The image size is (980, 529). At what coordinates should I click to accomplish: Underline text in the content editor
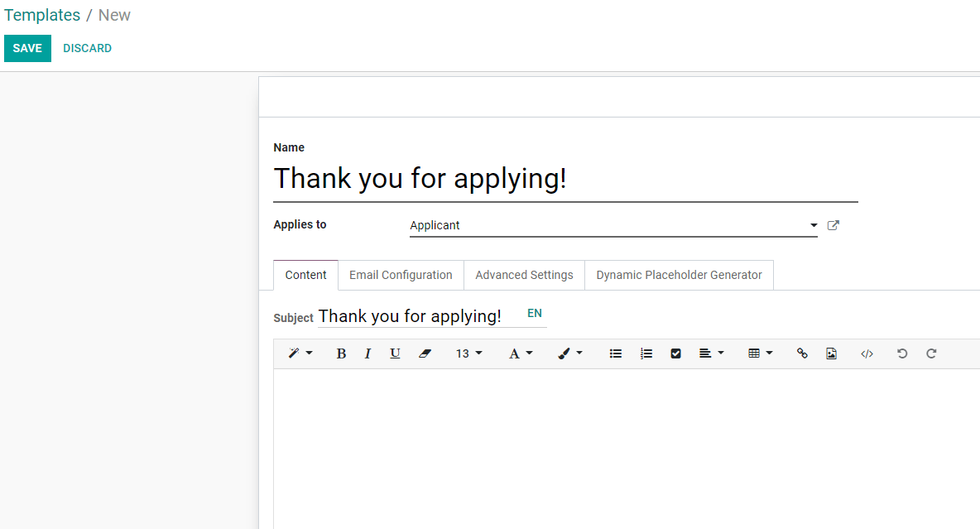point(395,353)
